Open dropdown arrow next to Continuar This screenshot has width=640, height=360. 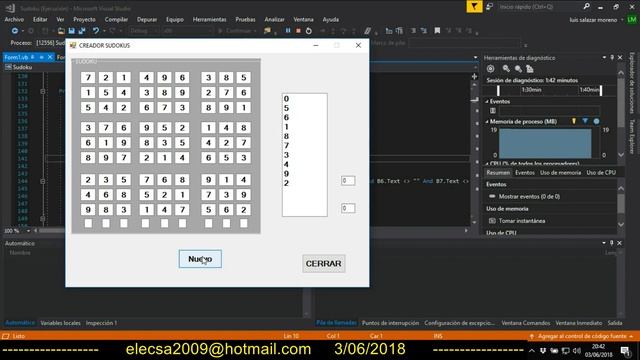[256, 31]
